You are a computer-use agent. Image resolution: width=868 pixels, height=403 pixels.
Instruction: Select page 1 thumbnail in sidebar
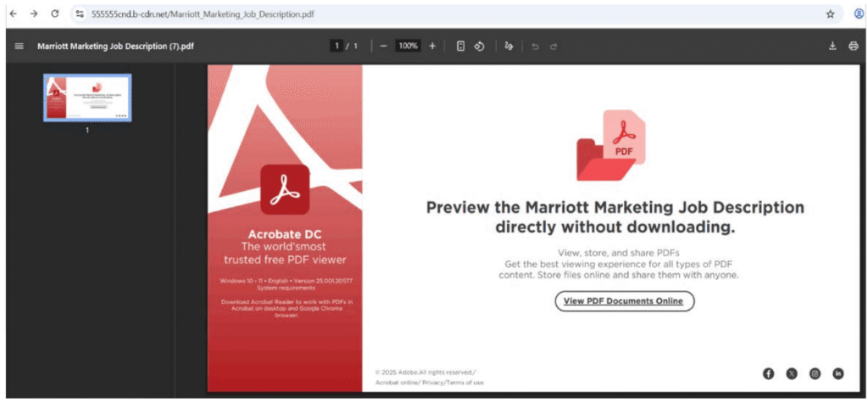pos(87,98)
